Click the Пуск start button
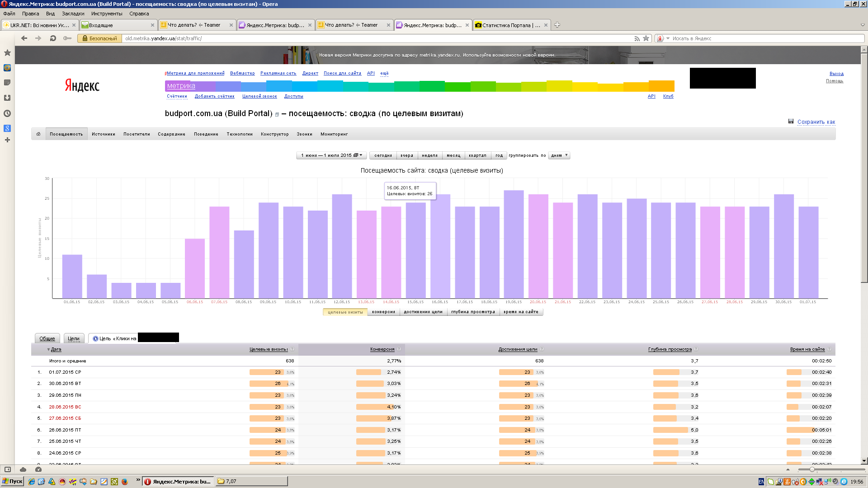The image size is (868, 488). point(12,482)
